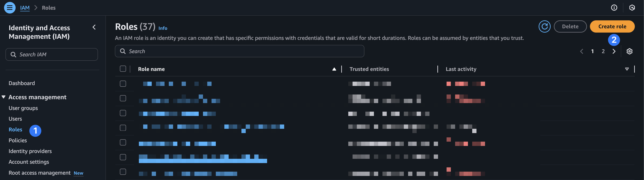Click the previous page arrow

[581, 51]
